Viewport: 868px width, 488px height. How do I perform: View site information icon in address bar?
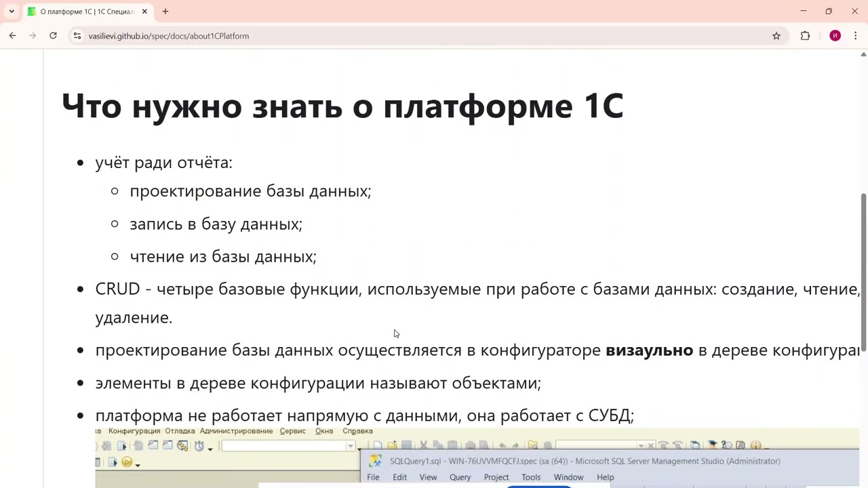point(77,36)
